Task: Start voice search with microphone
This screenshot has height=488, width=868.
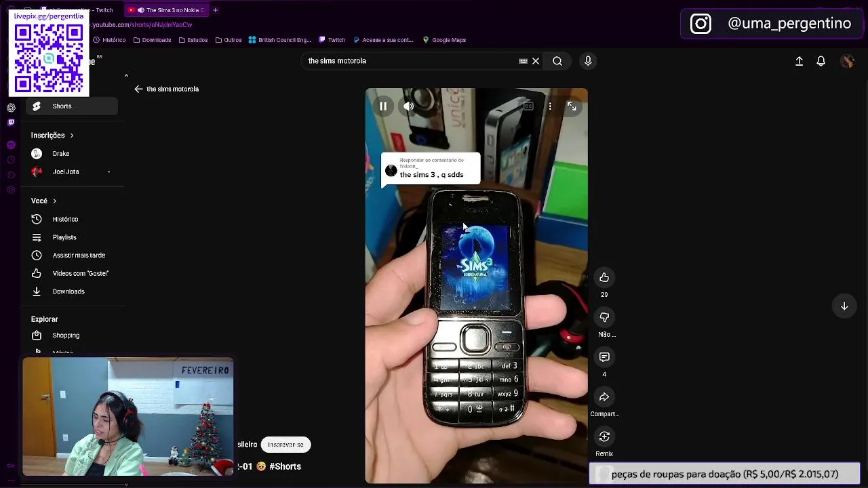Action: click(x=588, y=61)
